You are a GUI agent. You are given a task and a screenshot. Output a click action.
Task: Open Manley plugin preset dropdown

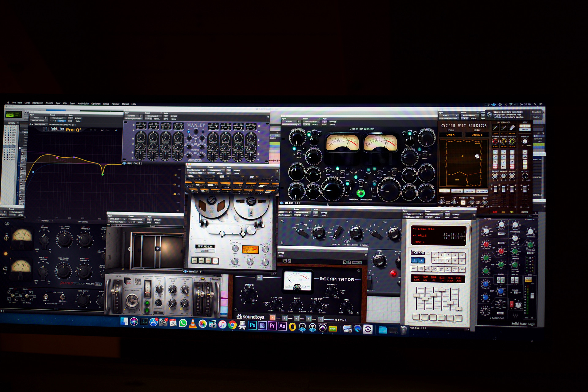(x=153, y=116)
